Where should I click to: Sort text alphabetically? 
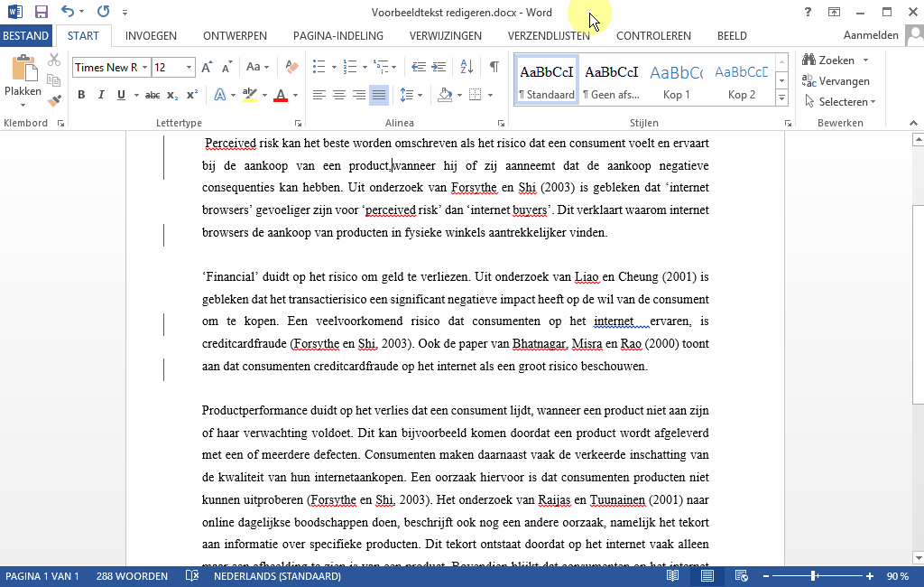[467, 67]
